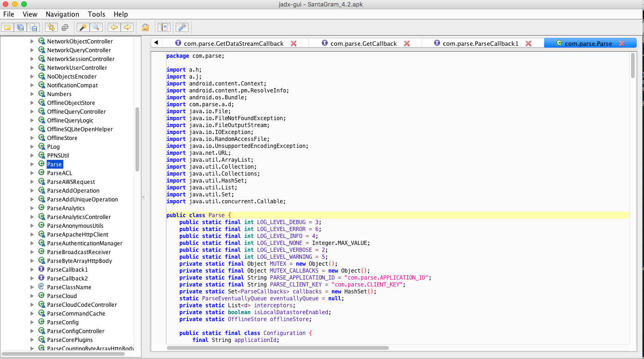Click the vertical scrollbar of the code editor
Image resolution: width=644 pixels, height=359 pixels.
633,66
